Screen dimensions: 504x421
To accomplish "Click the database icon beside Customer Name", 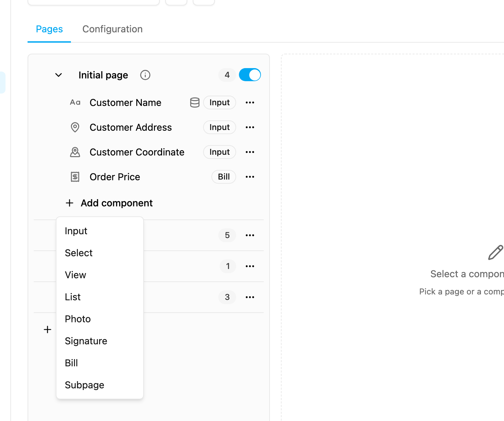I will point(195,102).
